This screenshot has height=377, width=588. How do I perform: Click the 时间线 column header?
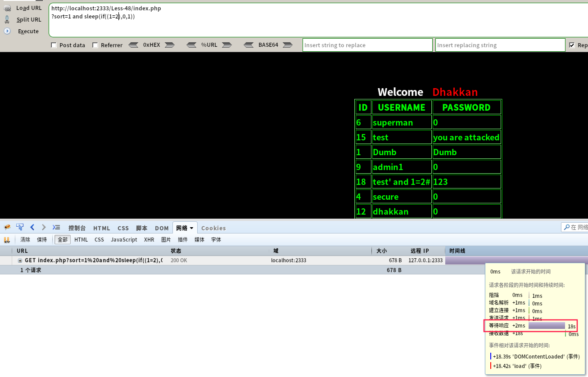516,251
